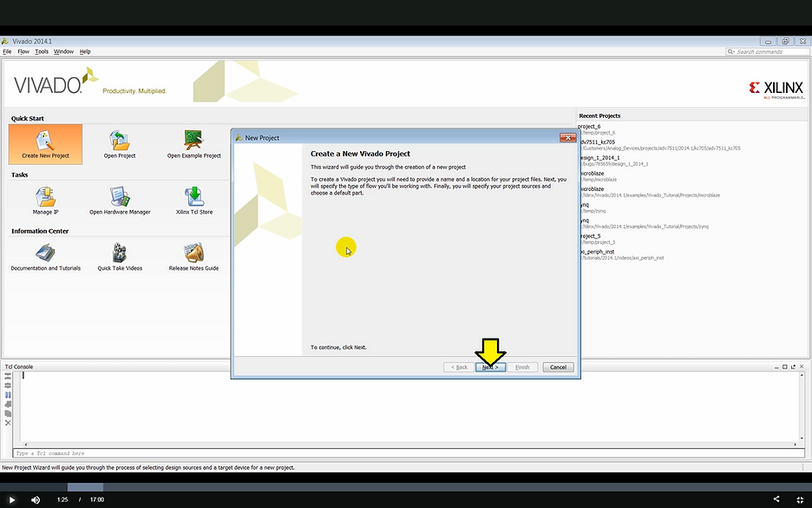Screen dimensions: 812x508
Task: Open the Flow menu
Action: (23, 52)
